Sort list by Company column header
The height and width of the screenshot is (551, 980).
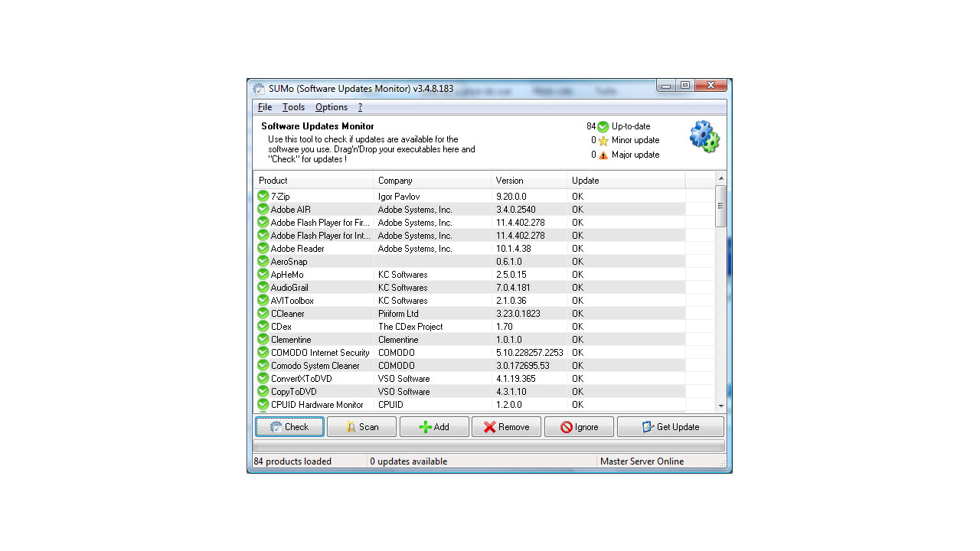[x=433, y=181]
